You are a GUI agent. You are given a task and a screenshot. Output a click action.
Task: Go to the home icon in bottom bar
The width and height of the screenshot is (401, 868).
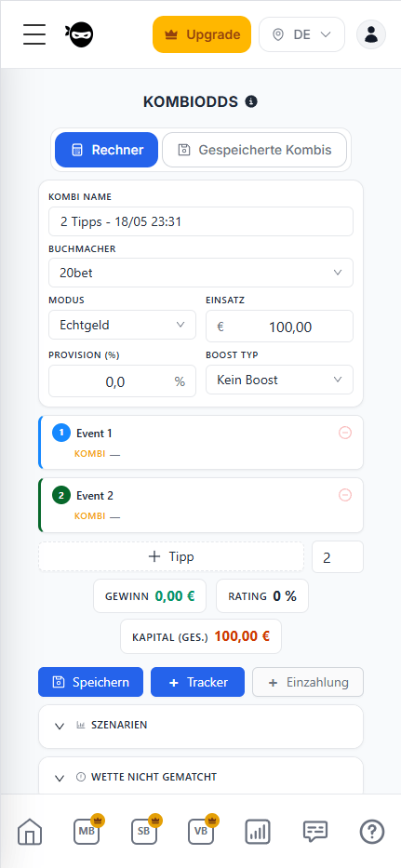pyautogui.click(x=30, y=832)
